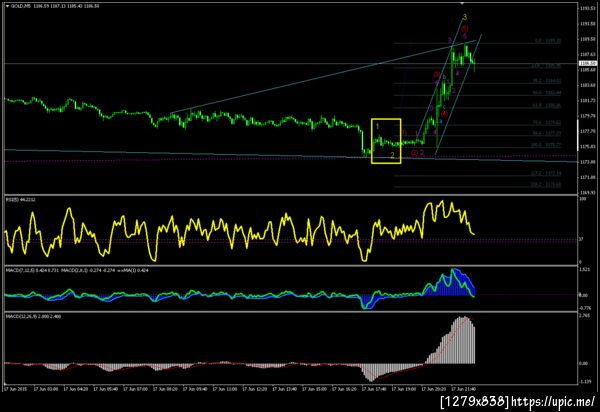This screenshot has width=600, height=412.
Task: Click the GOLD,M5 symbol title text
Action: (x=21, y=6)
